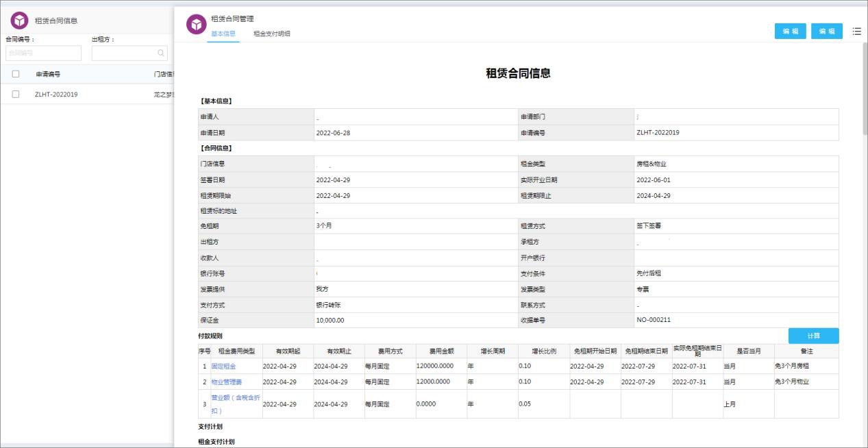Image resolution: width=868 pixels, height=448 pixels.
Task: Click the 申请日期 value 2022-06-28
Action: (333, 133)
